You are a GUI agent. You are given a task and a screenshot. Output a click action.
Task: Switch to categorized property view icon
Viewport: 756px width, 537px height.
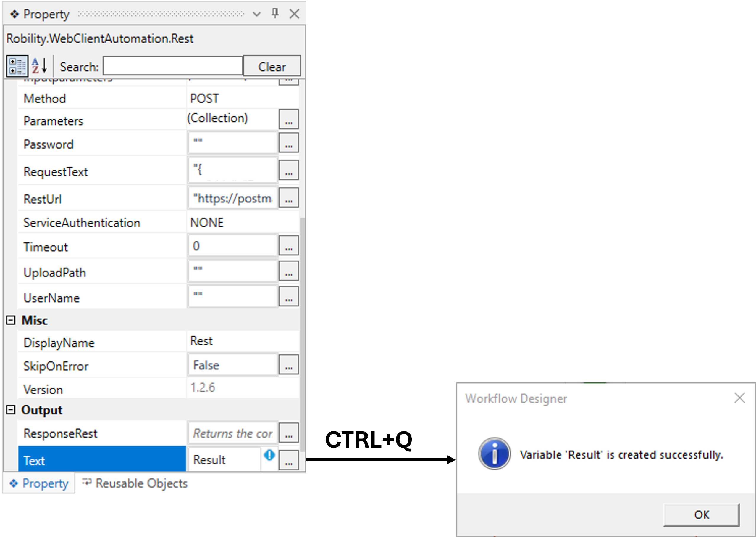tap(17, 66)
